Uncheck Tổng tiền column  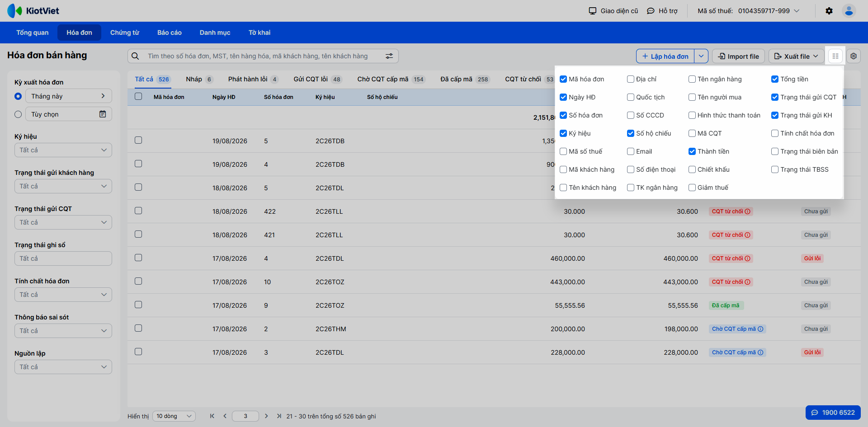[x=775, y=79]
